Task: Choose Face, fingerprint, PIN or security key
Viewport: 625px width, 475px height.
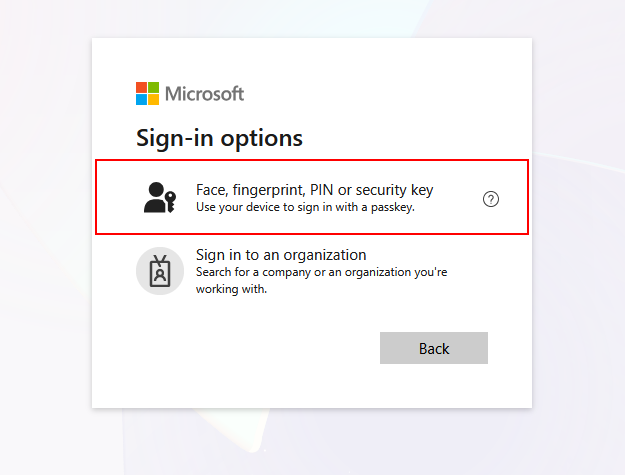Action: tap(314, 190)
